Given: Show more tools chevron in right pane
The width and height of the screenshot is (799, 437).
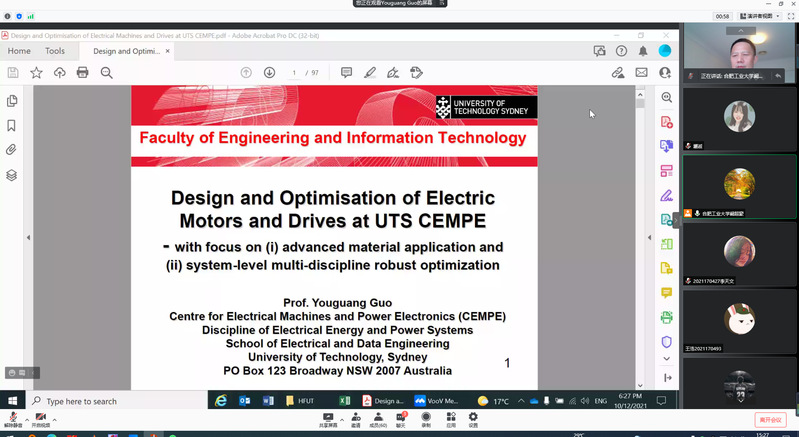Looking at the screenshot, I should click(x=667, y=359).
